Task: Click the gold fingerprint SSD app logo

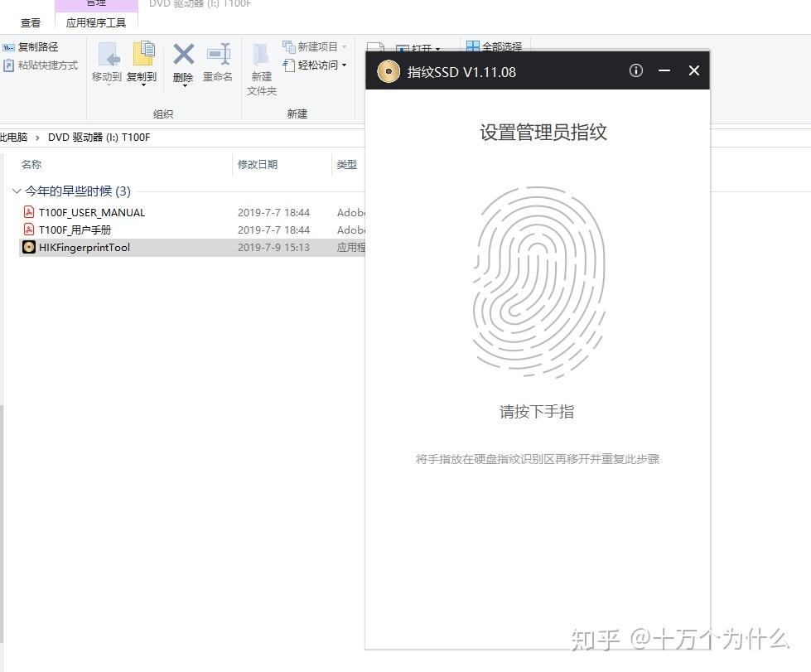Action: tap(389, 71)
